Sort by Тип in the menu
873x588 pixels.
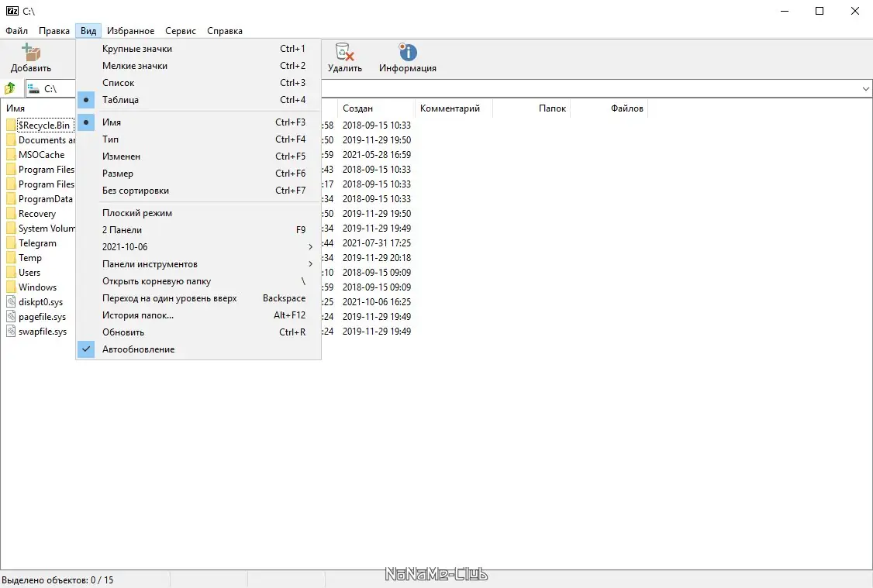198,139
